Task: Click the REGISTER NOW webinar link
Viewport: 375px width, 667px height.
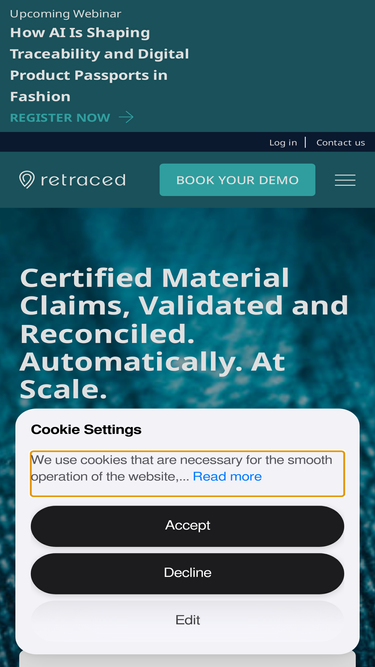Action: coord(60,117)
